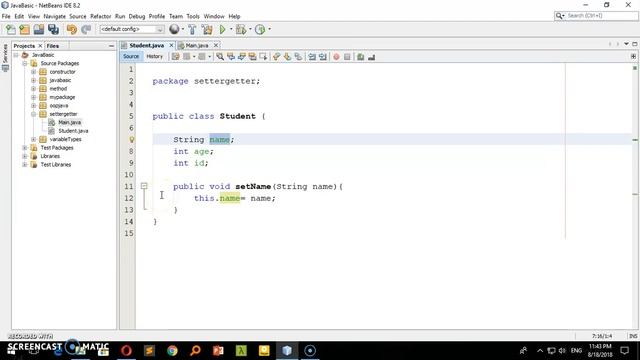Click the Build Project hammer icon
The height and width of the screenshot is (360, 640).
pyautogui.click(x=192, y=29)
